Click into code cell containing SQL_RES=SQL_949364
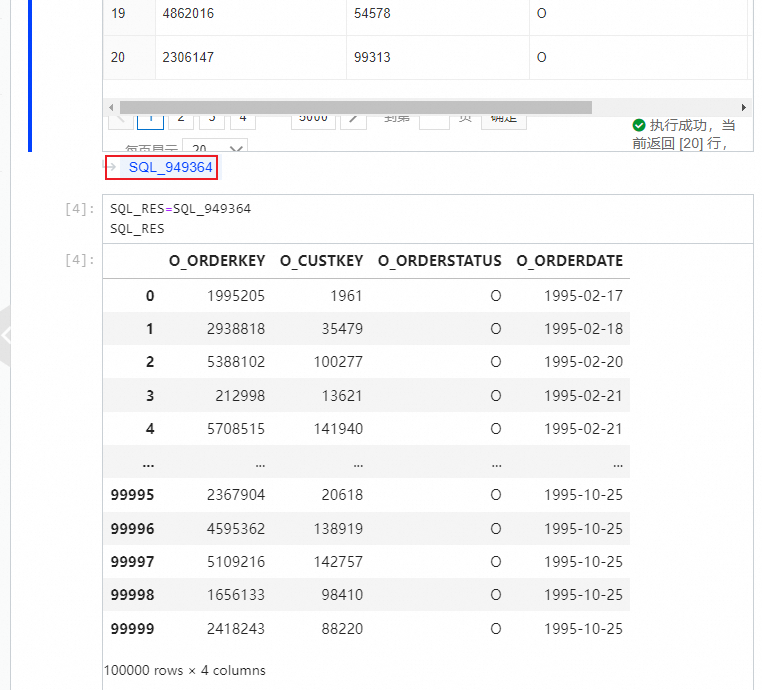 pyautogui.click(x=428, y=219)
